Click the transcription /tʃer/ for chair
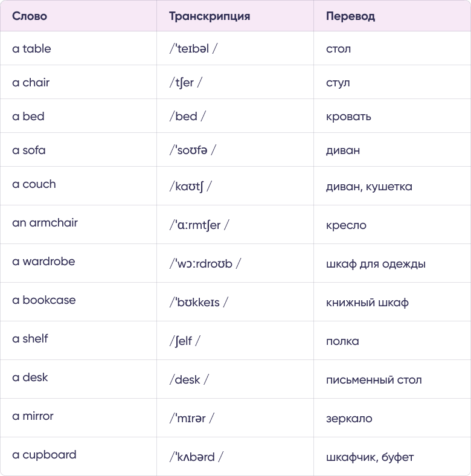This screenshot has width=471, height=476. tap(186, 83)
